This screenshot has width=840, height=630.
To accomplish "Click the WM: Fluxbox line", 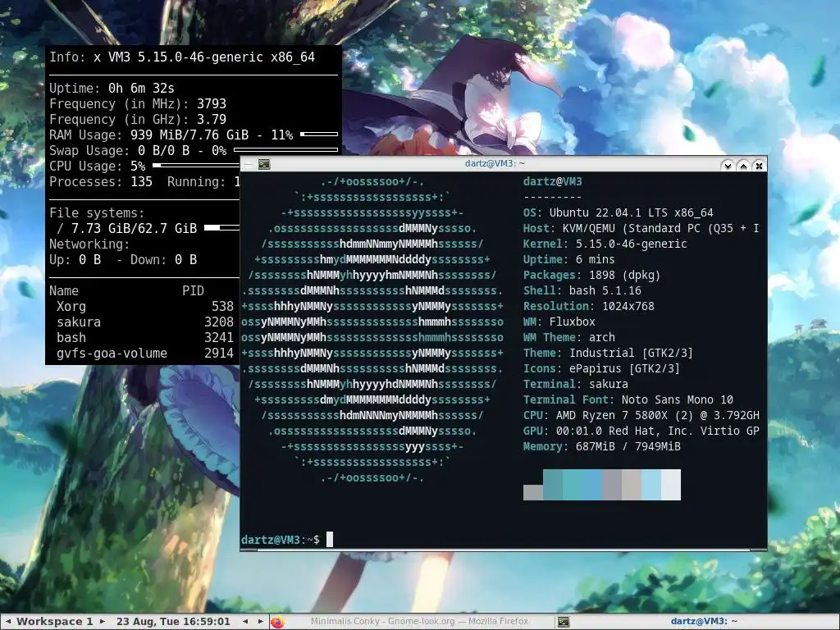I will [559, 322].
